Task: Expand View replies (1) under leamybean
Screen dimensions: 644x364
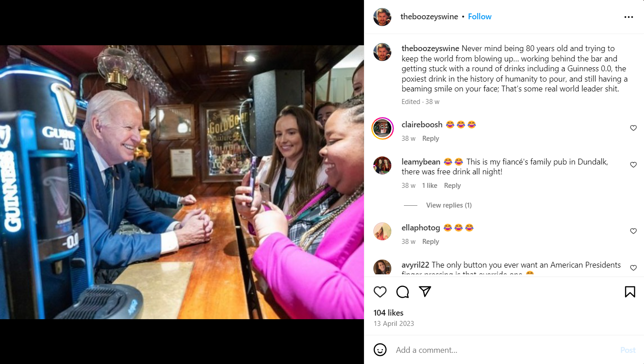Action: [449, 205]
